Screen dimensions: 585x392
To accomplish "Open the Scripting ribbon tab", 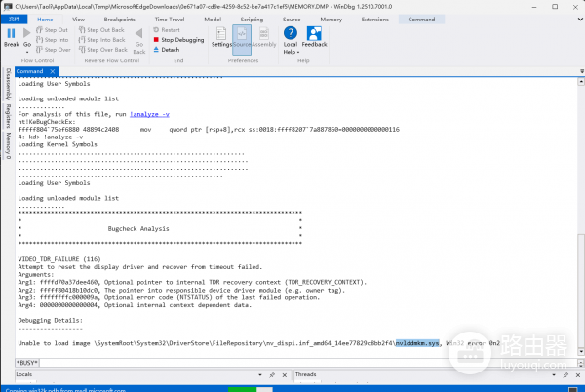I will (252, 20).
